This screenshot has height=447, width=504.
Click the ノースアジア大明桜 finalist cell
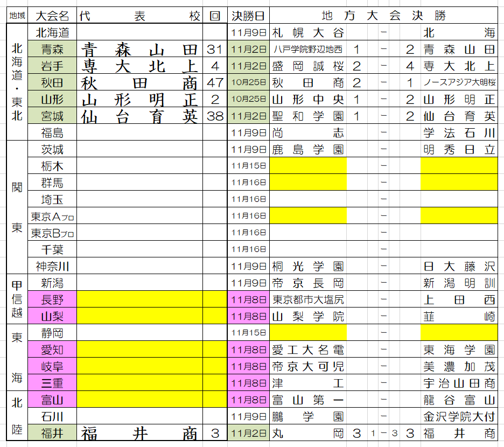click(459, 82)
